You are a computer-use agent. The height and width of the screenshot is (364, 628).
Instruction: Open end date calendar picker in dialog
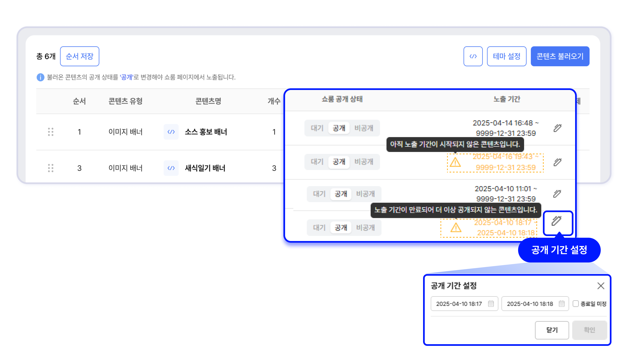point(561,304)
